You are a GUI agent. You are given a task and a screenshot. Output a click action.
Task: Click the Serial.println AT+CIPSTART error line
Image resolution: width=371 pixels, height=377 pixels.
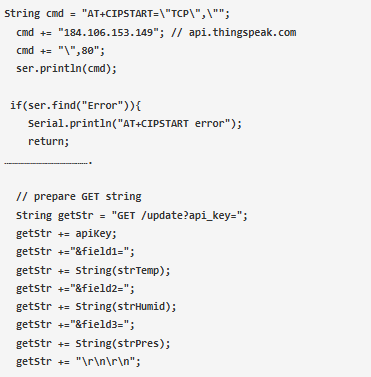point(135,124)
